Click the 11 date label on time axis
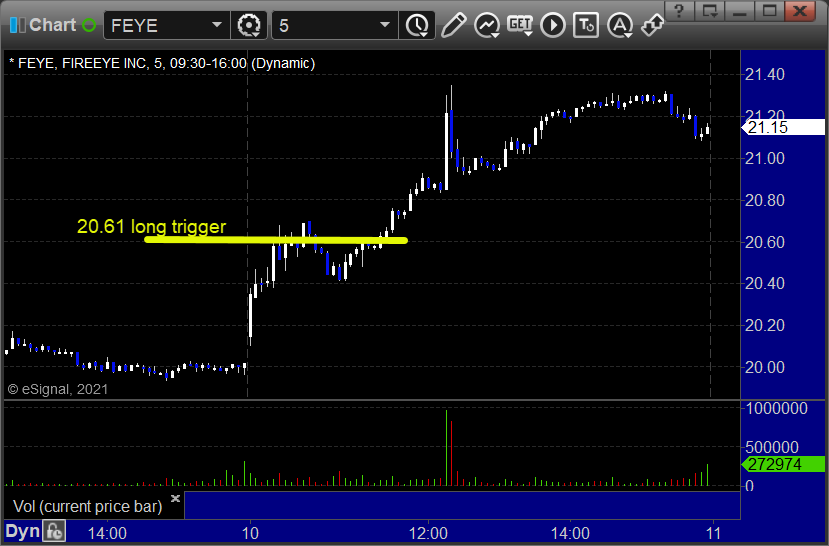Viewport: 829px width, 546px height. coord(714,533)
